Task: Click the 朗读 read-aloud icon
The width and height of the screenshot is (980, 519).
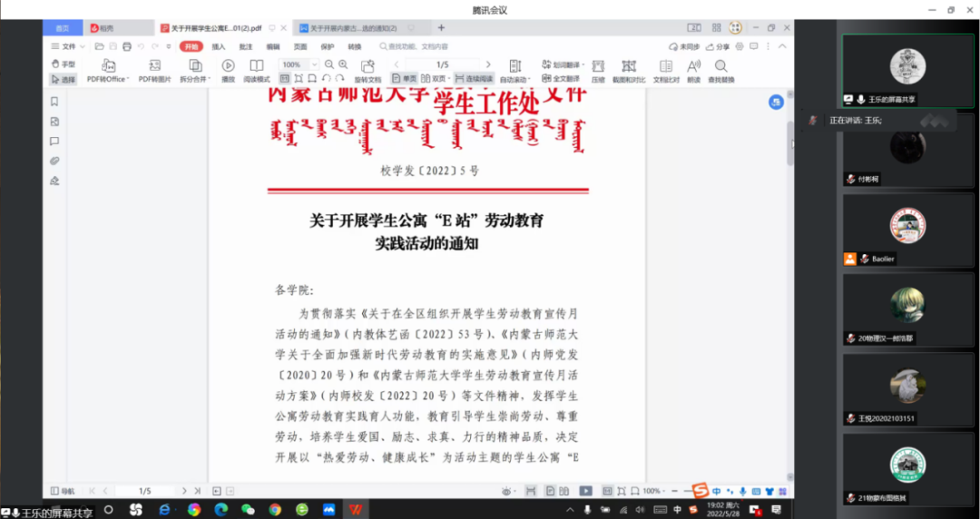Action: 693,66
